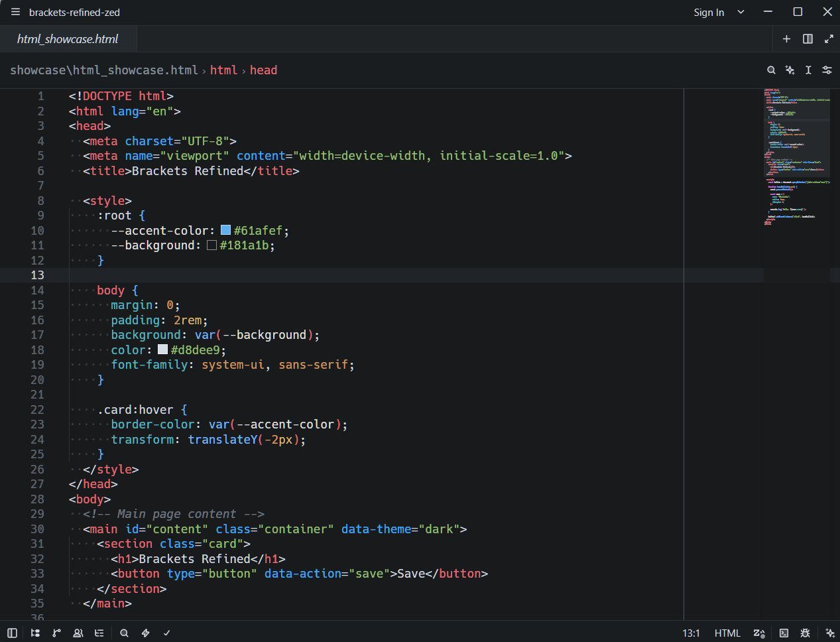Click margin: 0 on line 15
The width and height of the screenshot is (840, 642).
[145, 305]
